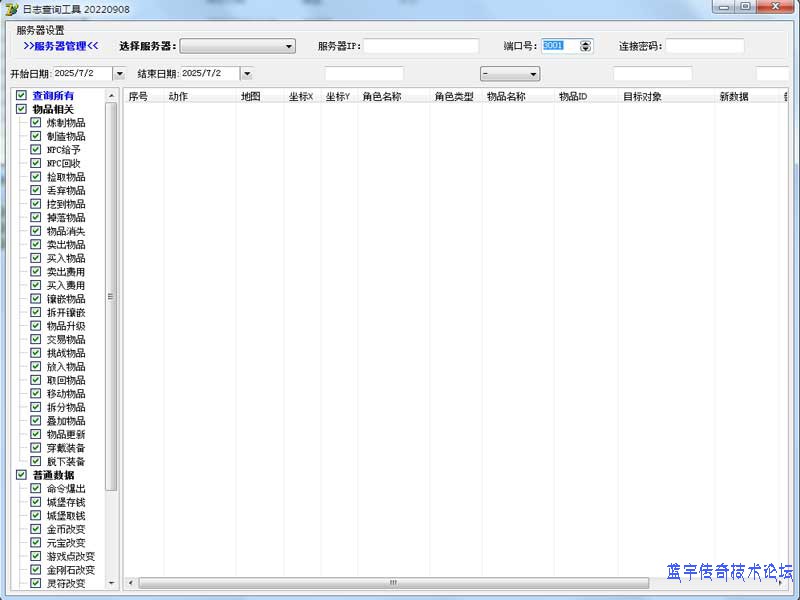Open the 选择服务器 dropdown
This screenshot has width=800, height=600.
(x=289, y=46)
